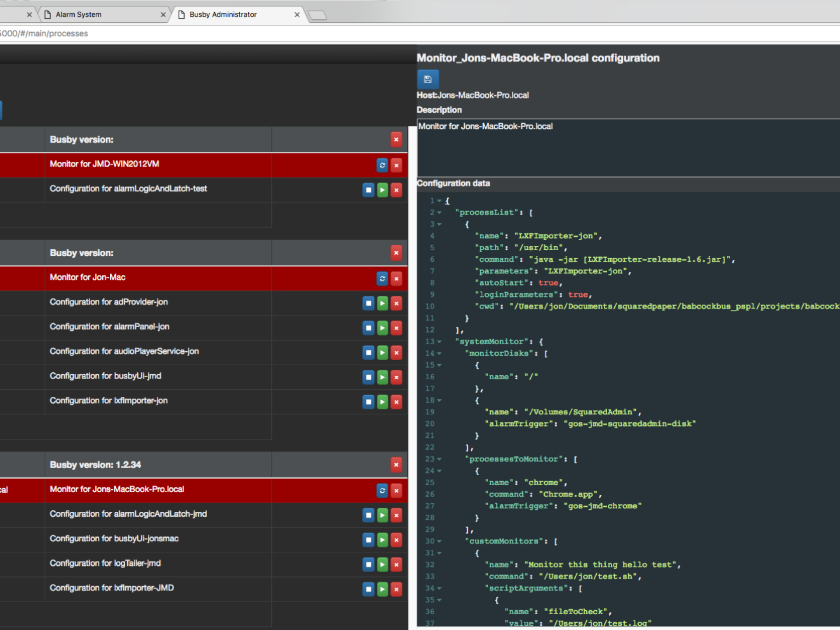Collapse systemMonitor fold at line 13

(x=439, y=342)
